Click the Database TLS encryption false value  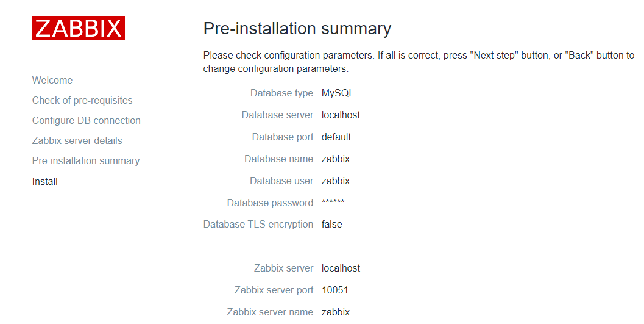(x=332, y=225)
